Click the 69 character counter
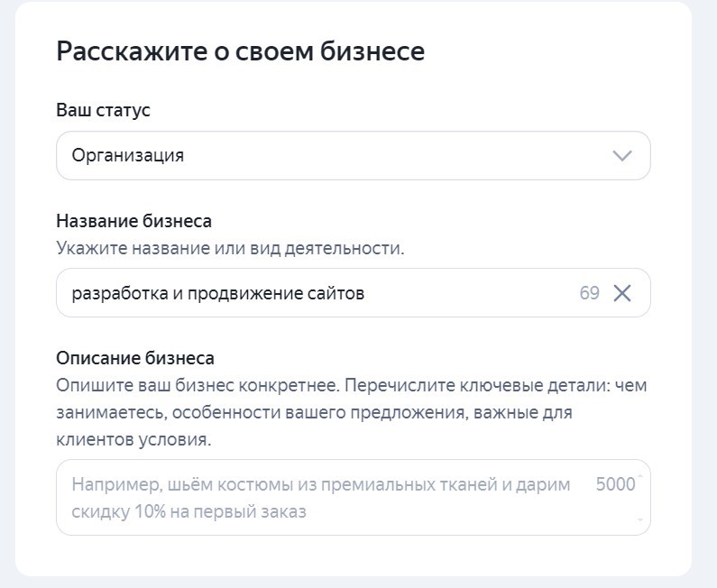Image resolution: width=717 pixels, height=588 pixels. tap(589, 293)
